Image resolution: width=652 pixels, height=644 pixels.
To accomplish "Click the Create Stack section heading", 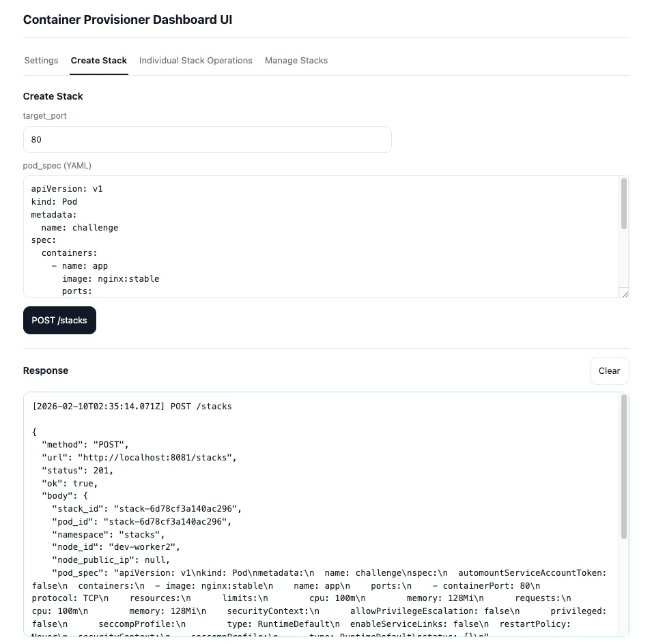I will (53, 96).
